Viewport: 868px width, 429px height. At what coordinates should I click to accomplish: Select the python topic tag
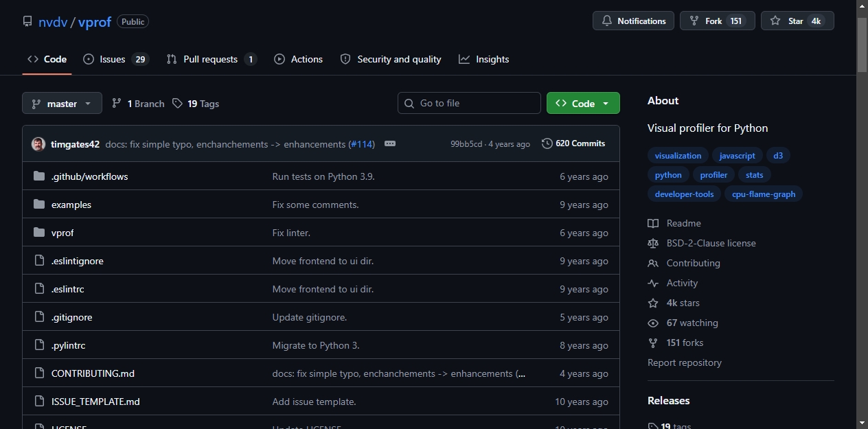(668, 175)
